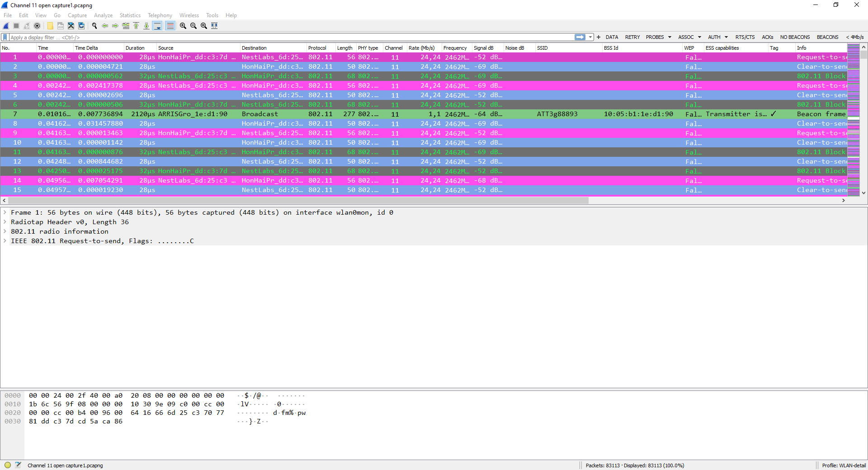Reload the capture file icon
This screenshot has width=868, height=470.
[81, 26]
